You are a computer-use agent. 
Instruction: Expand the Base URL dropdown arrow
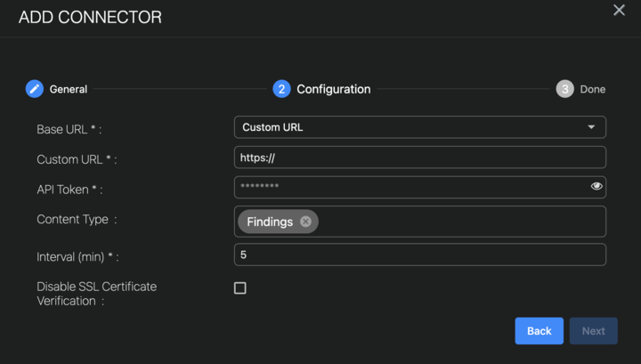pyautogui.click(x=591, y=127)
